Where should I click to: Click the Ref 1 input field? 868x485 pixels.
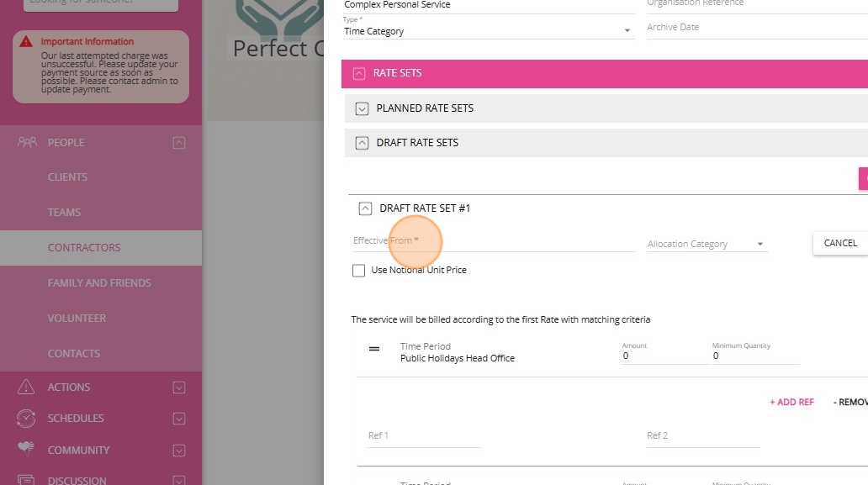coord(424,435)
